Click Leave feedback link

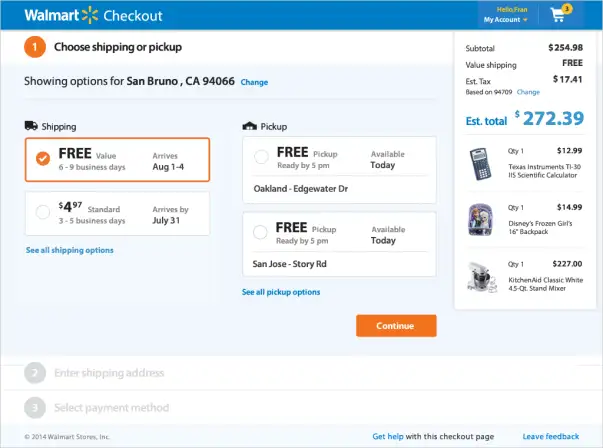[550, 437]
